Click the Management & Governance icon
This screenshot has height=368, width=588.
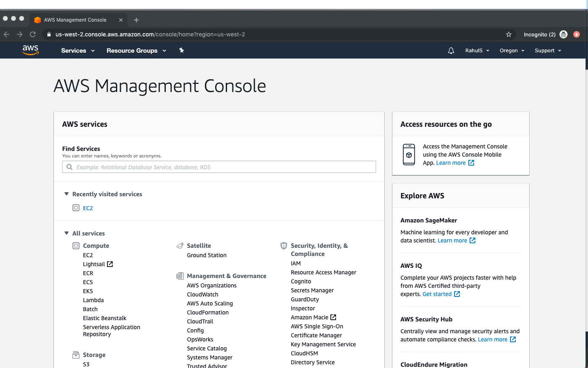[x=180, y=276]
